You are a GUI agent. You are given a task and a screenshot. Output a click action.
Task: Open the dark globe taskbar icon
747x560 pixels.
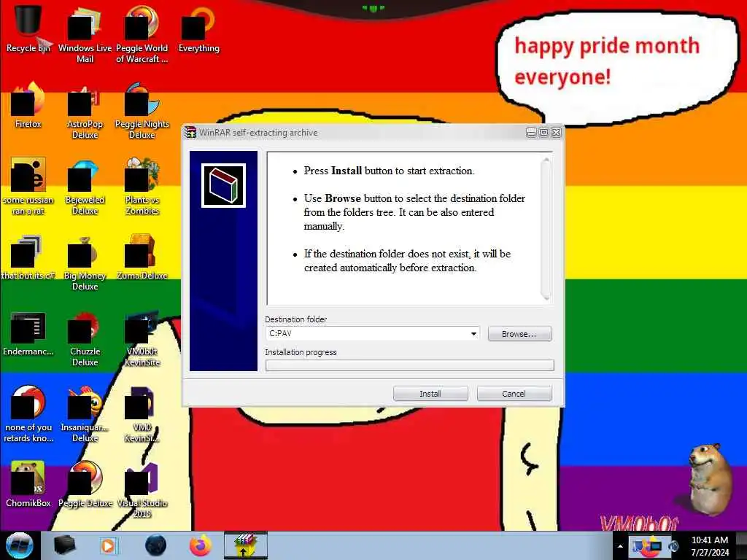[x=156, y=545]
